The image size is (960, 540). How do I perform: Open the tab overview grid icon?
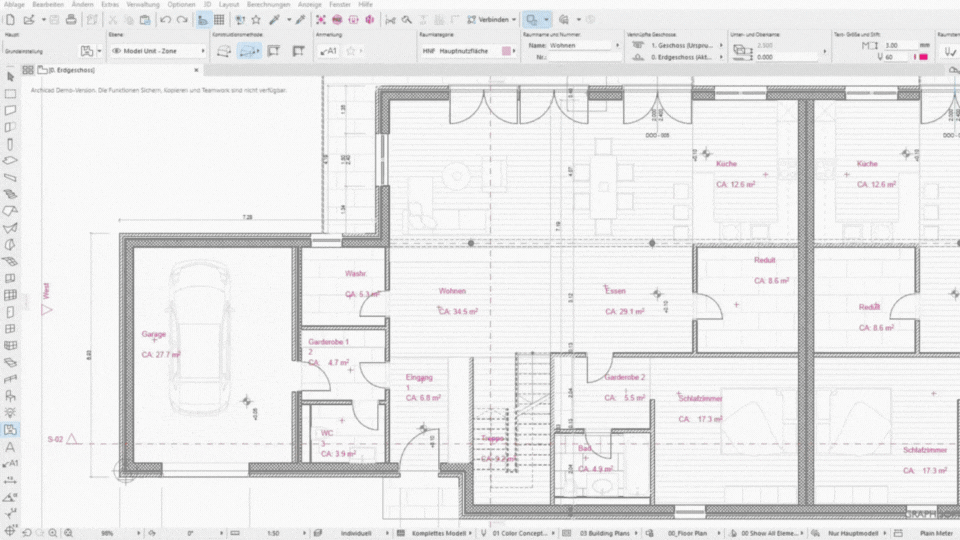(x=28, y=70)
